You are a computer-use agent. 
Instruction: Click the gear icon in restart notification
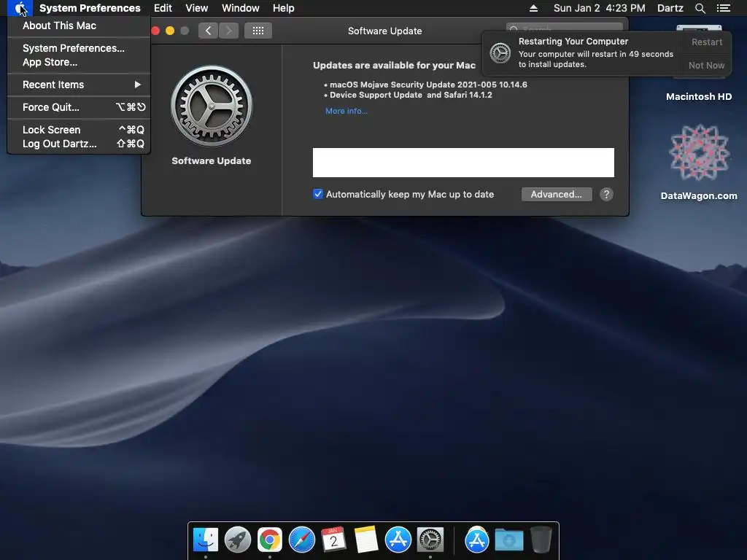pos(500,52)
